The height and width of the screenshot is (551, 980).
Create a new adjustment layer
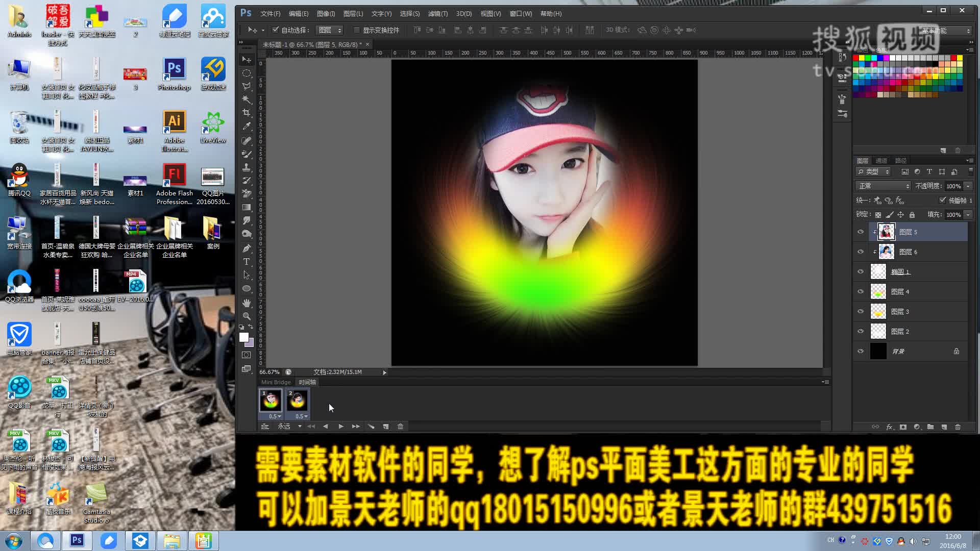point(917,427)
